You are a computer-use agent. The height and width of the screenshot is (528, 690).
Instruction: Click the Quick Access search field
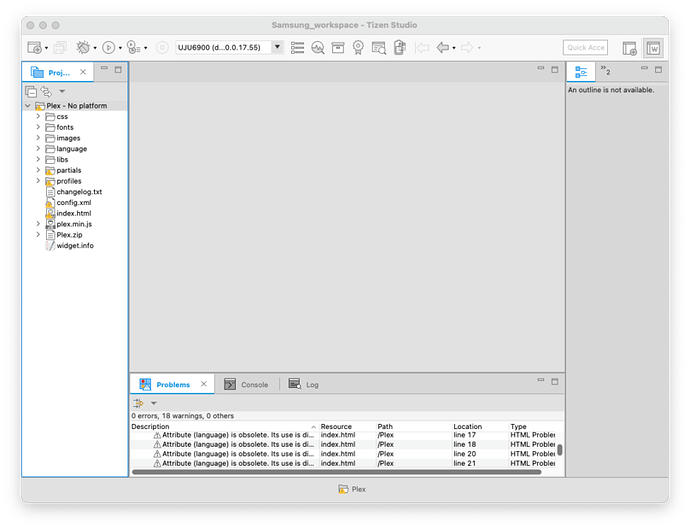click(585, 47)
